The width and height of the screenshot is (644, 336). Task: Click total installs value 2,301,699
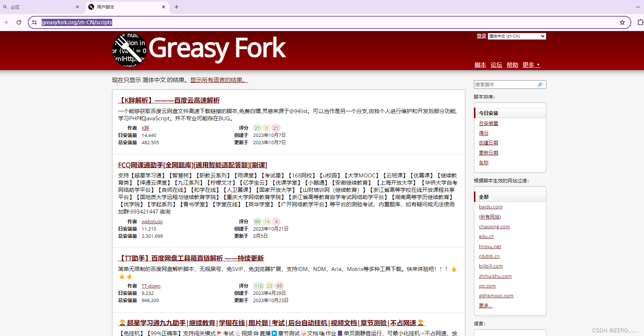(x=152, y=236)
